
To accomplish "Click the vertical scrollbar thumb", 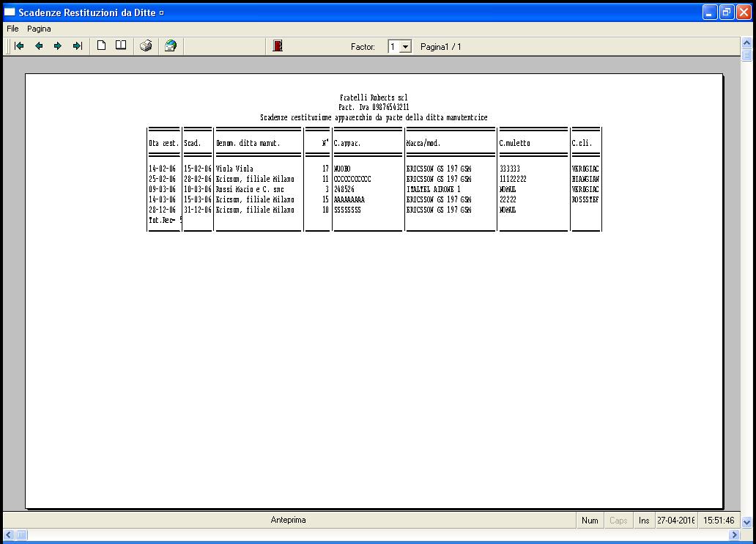I will (x=746, y=55).
